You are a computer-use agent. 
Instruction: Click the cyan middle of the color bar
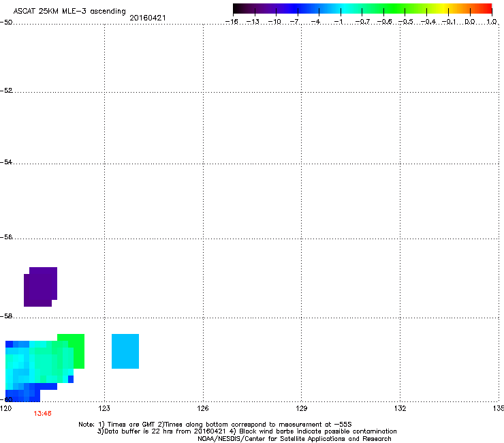click(345, 8)
